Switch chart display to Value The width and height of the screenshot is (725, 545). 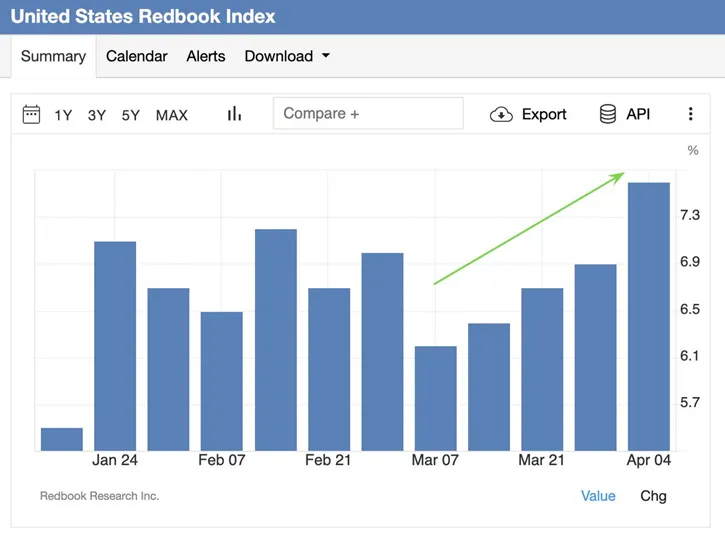598,496
